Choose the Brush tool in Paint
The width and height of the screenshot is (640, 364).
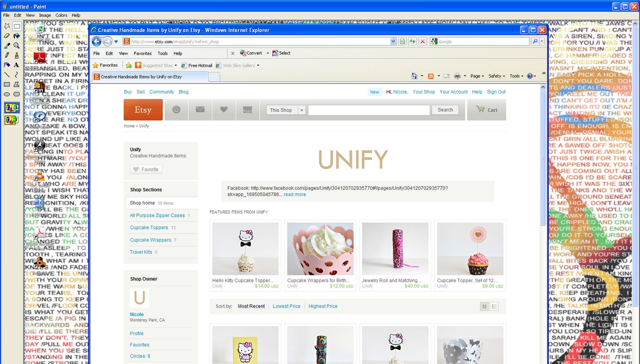click(x=16, y=55)
